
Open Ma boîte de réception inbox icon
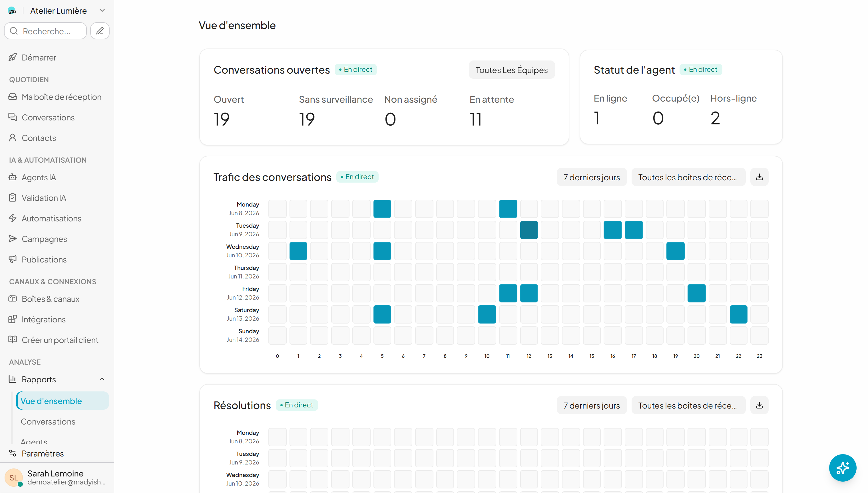(x=13, y=97)
